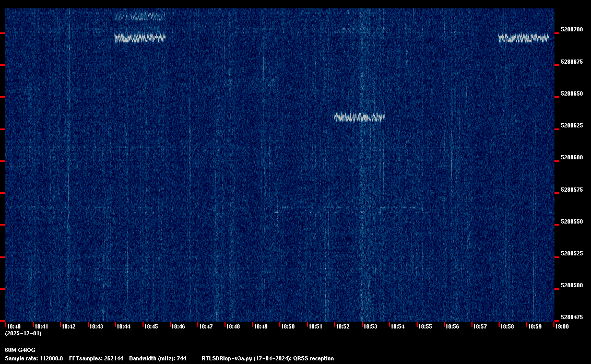
Task: Click the 18:42 time axis label
Action: [68, 326]
